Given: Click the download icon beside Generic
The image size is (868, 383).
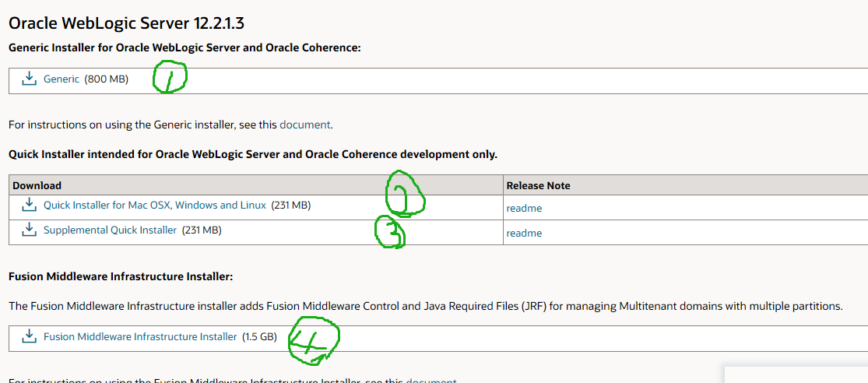Looking at the screenshot, I should tap(29, 79).
